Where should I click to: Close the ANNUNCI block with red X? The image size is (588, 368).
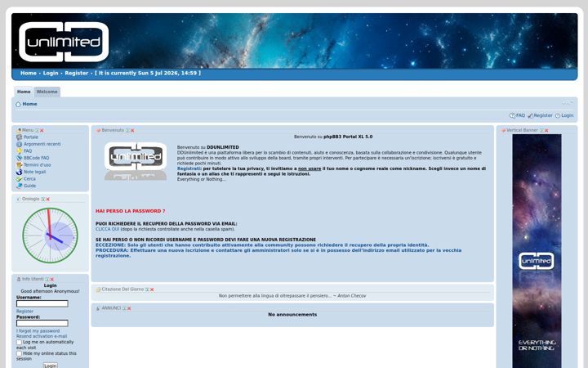[x=129, y=308]
